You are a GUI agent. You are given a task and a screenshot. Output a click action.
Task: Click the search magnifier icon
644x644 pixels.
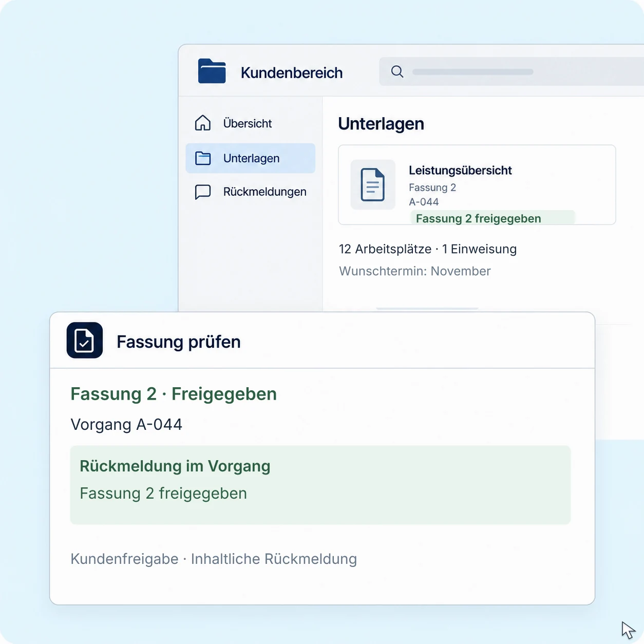397,71
